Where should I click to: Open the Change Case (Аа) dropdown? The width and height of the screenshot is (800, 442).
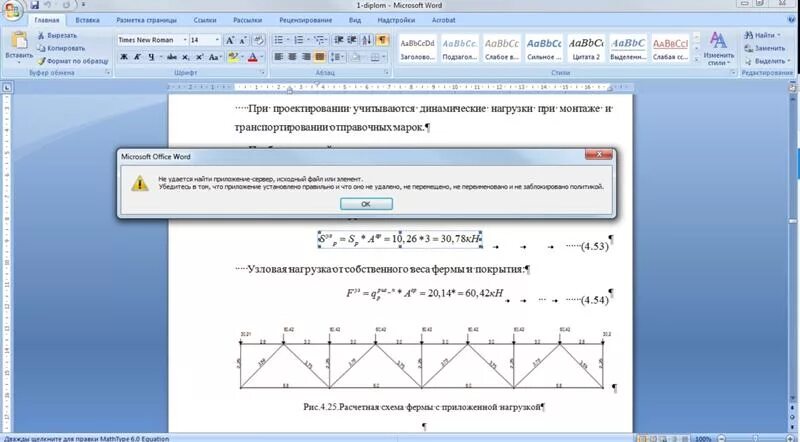(214, 57)
